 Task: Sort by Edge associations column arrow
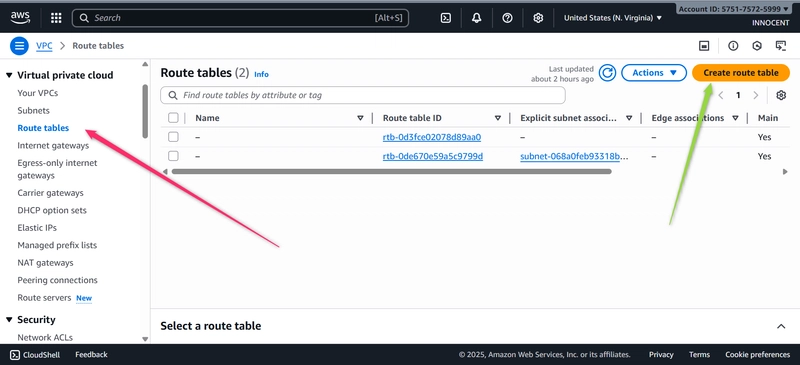tap(735, 118)
